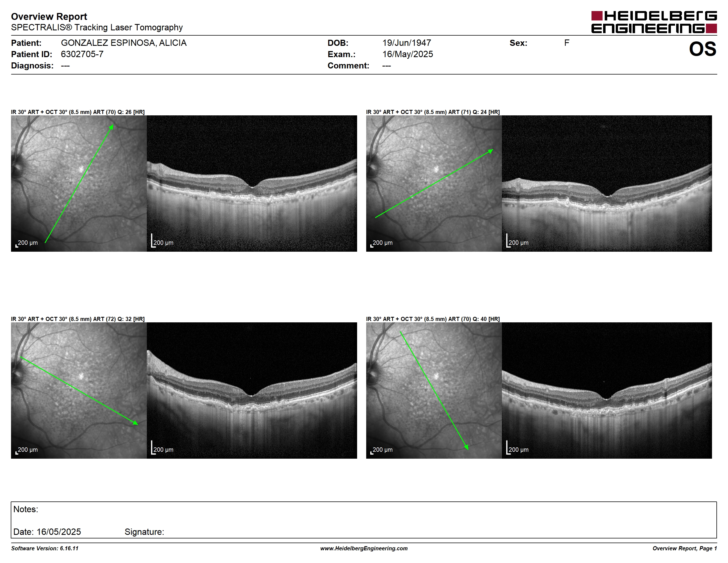
Task: Click the Heidelberg Engineering logo
Action: click(x=654, y=22)
